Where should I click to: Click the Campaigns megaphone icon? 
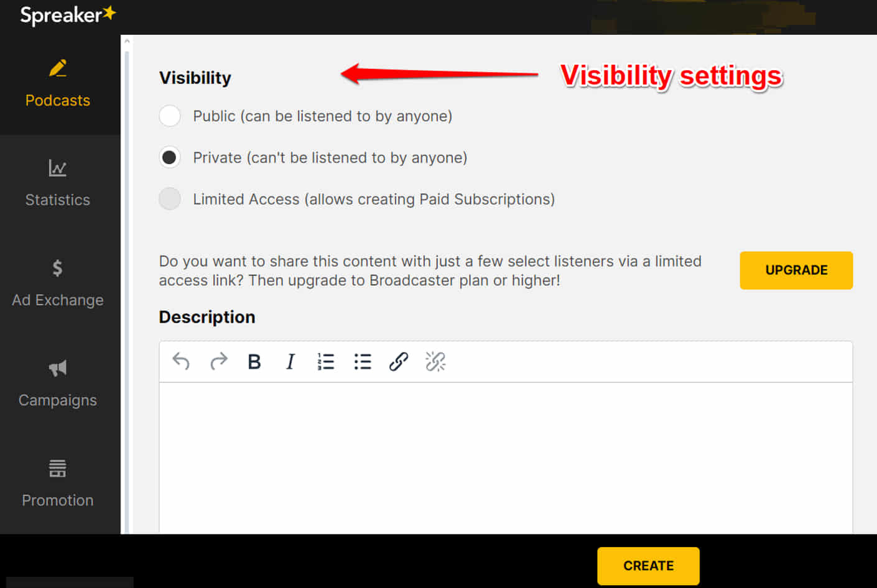pyautogui.click(x=58, y=368)
